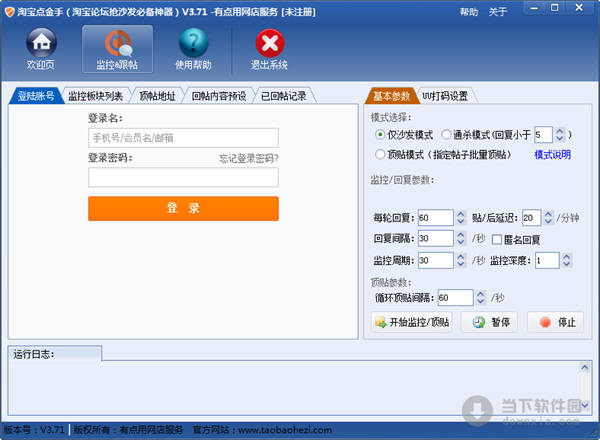Switch to UU打码设置 tab
This screenshot has height=440, width=600.
pos(445,96)
